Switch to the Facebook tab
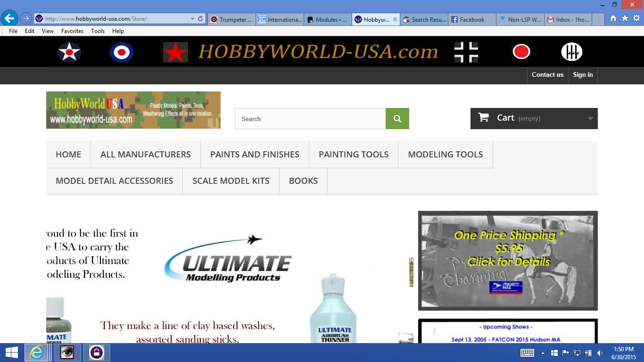Viewport: 644px width, 362px height. [x=472, y=19]
